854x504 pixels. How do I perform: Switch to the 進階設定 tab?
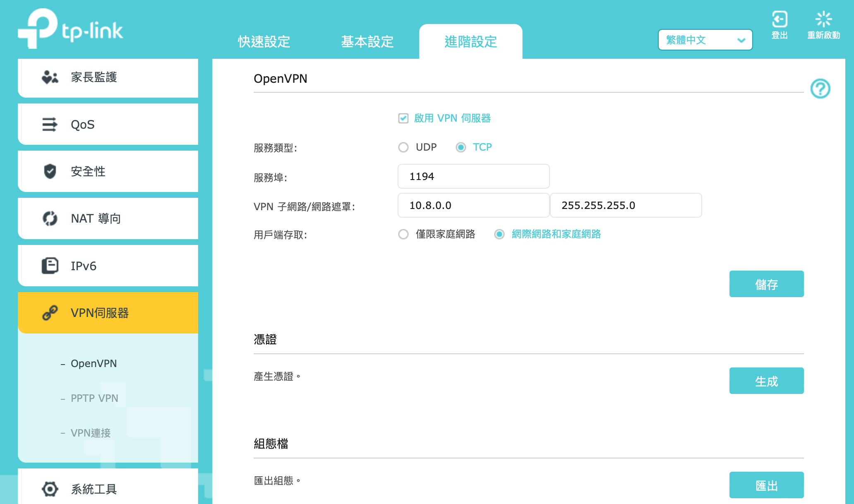(471, 41)
